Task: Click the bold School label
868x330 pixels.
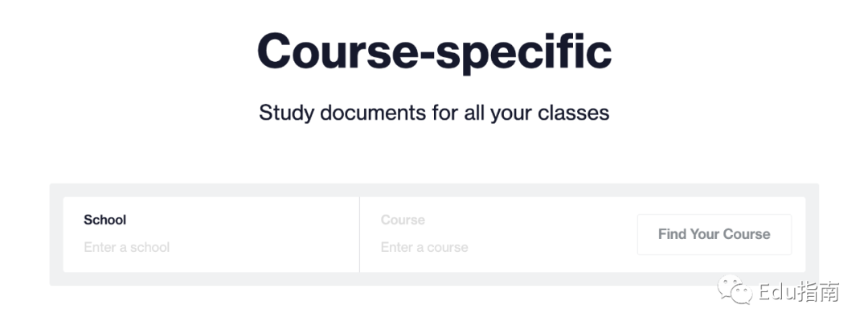Action: [x=104, y=220]
